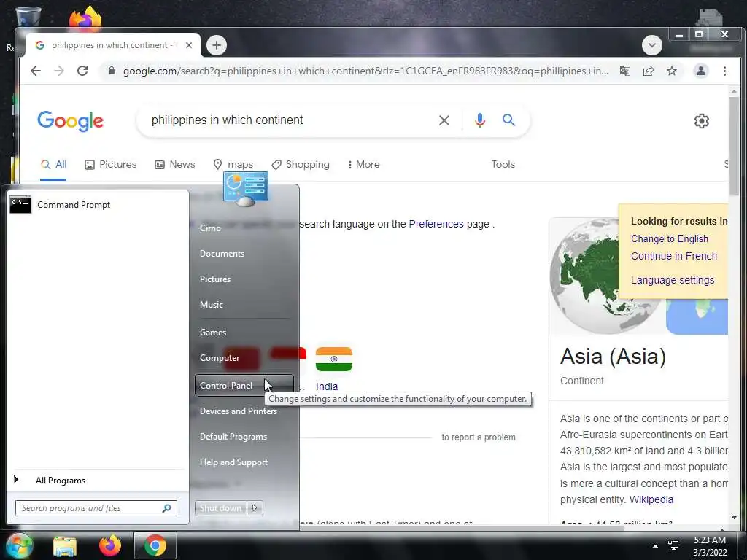Image resolution: width=747 pixels, height=560 pixels.
Task: Expand the Shut down options arrow
Action: click(255, 508)
